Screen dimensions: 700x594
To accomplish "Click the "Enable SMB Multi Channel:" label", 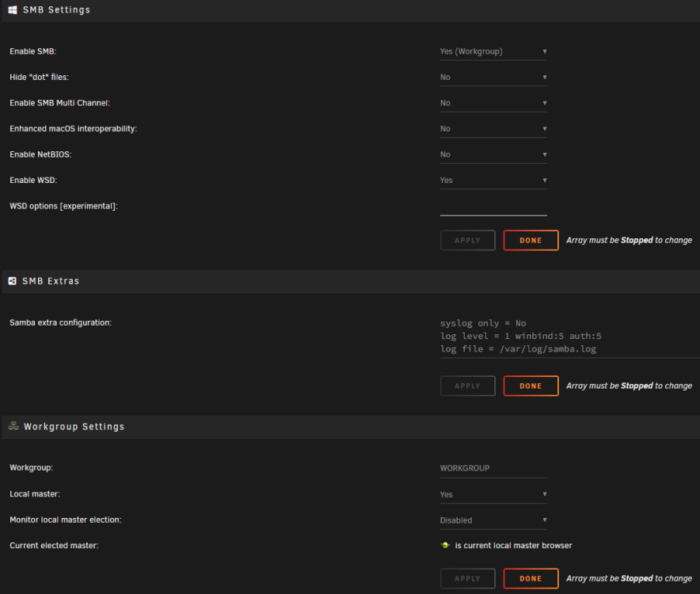I will (60, 103).
